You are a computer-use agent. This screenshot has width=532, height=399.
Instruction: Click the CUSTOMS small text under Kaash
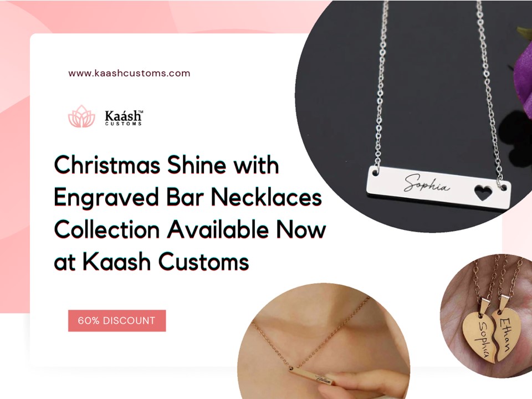(124, 124)
